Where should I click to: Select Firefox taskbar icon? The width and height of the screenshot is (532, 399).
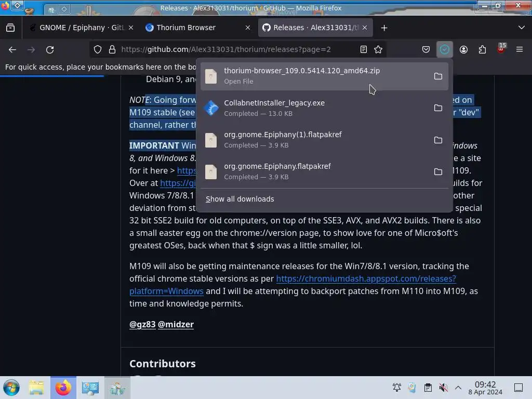pyautogui.click(x=63, y=388)
